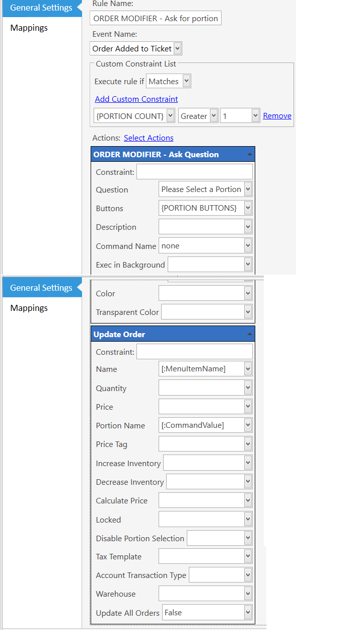Open the Execute rule if Matches dropdown

pyautogui.click(x=185, y=81)
